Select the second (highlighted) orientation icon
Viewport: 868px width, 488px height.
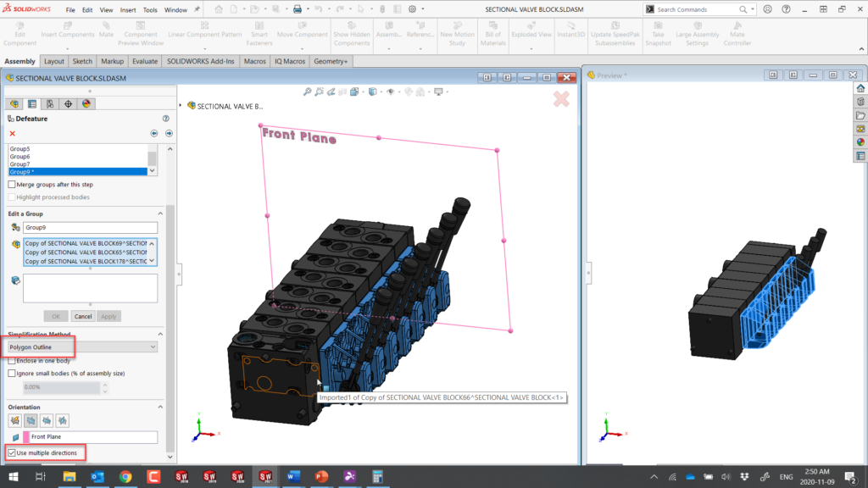(31, 420)
